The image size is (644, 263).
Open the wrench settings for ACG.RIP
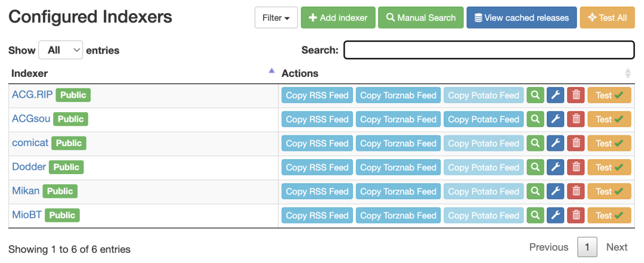555,95
